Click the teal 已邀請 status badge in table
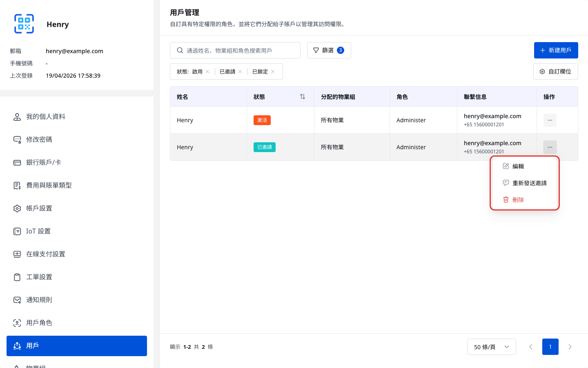The image size is (588, 368). (265, 147)
